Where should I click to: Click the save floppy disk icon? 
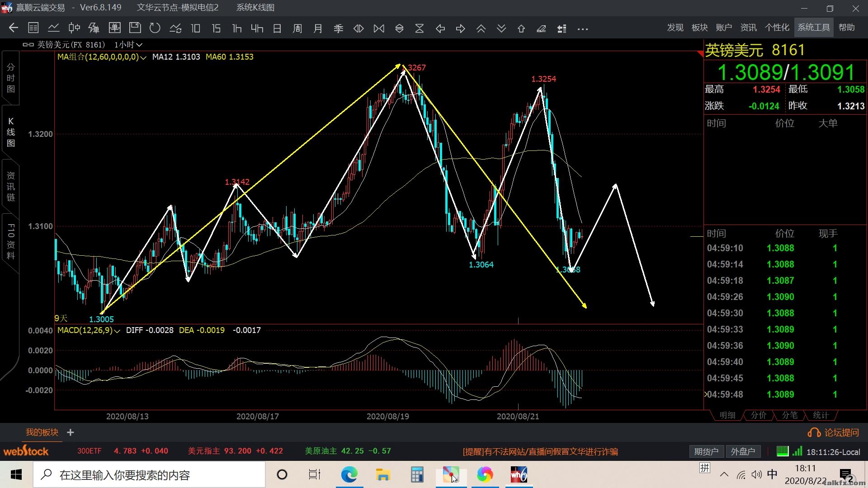tap(135, 28)
